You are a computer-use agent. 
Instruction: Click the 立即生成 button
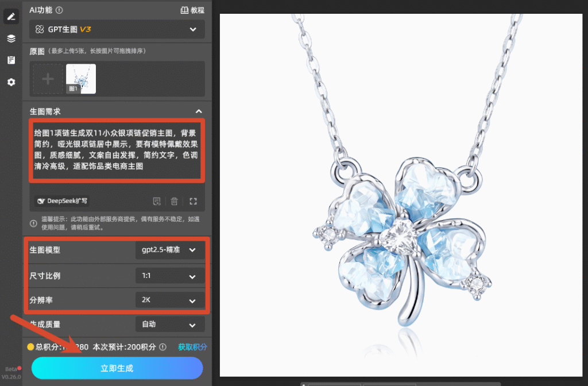coord(117,368)
